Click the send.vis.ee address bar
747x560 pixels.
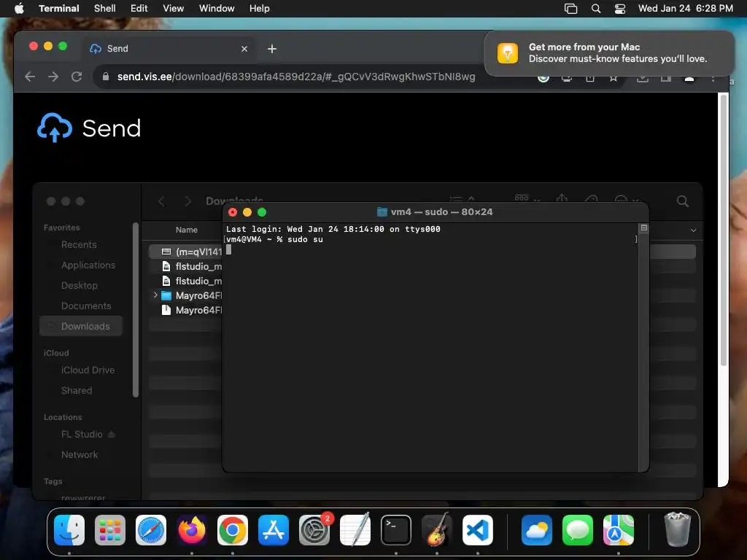[x=296, y=77]
